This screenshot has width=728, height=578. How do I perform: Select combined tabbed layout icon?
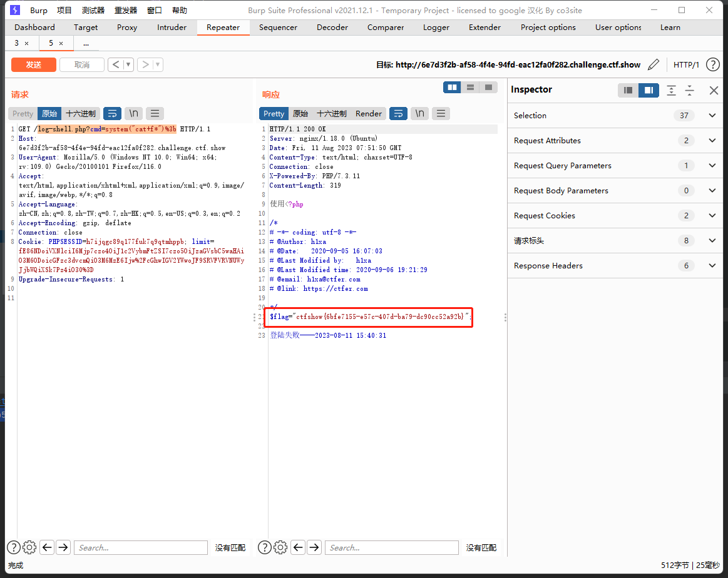(488, 87)
